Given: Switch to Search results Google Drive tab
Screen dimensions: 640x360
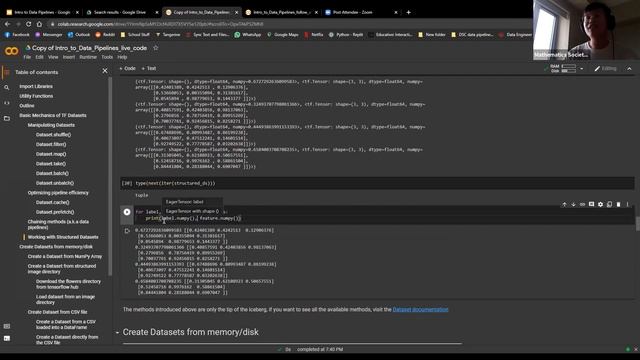Looking at the screenshot, I should pyautogui.click(x=122, y=12).
